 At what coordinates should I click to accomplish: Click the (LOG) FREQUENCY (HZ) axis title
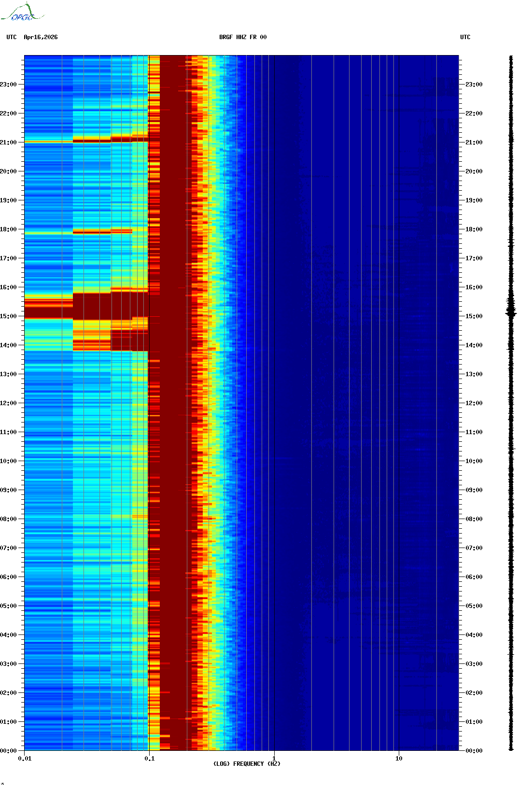247,764
